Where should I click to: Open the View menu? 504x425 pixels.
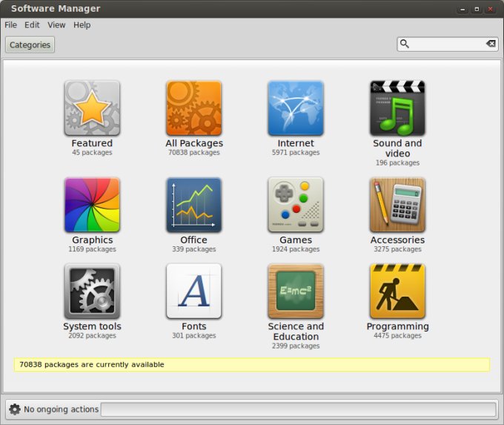tap(56, 25)
